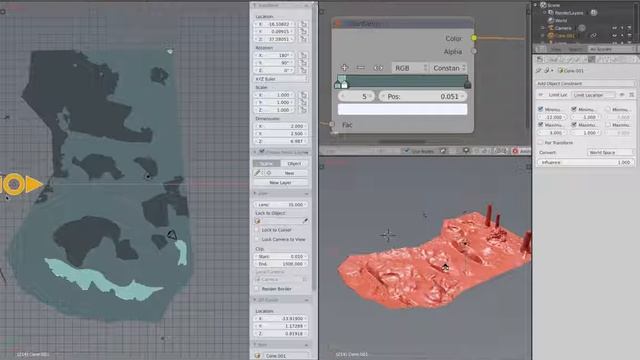The image size is (640, 360).
Task: Enable the Render Border checkbox
Action: 257,289
